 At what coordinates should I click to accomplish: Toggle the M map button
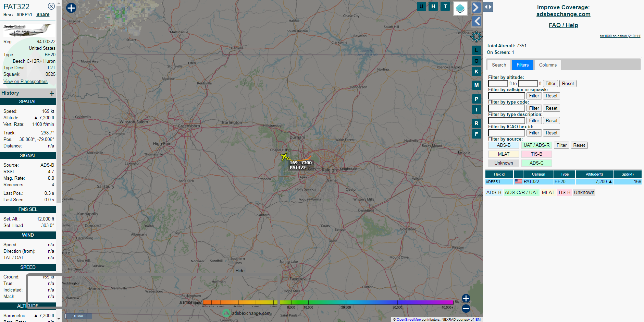pyautogui.click(x=476, y=85)
